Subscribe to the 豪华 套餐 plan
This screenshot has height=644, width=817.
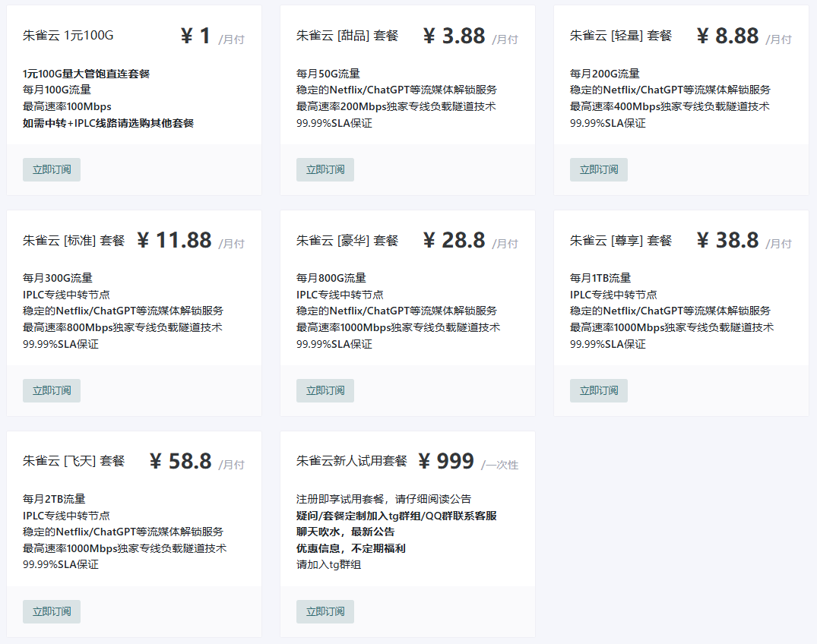tap(325, 390)
